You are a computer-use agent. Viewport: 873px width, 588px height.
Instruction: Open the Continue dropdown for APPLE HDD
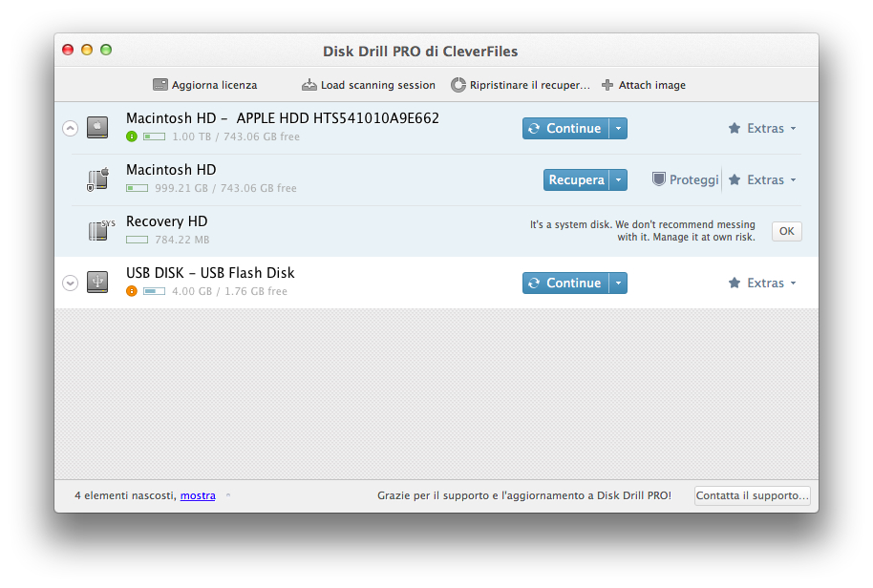click(x=618, y=127)
